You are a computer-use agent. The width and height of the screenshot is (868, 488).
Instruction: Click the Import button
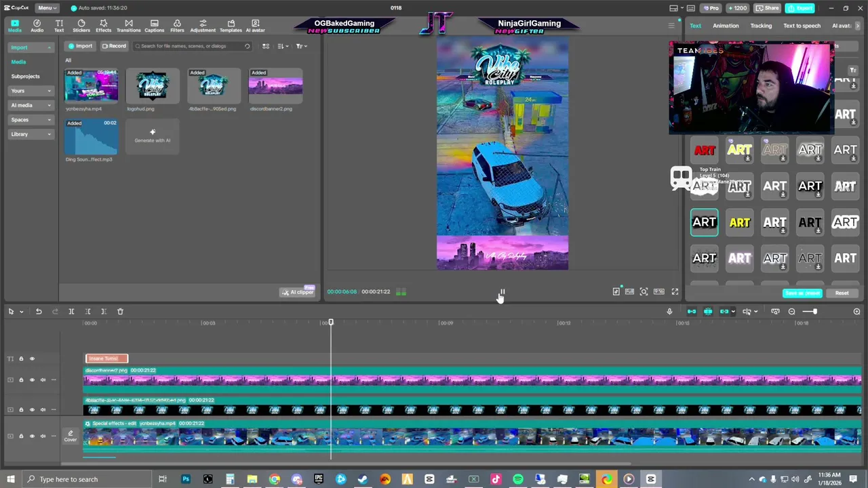(81, 46)
